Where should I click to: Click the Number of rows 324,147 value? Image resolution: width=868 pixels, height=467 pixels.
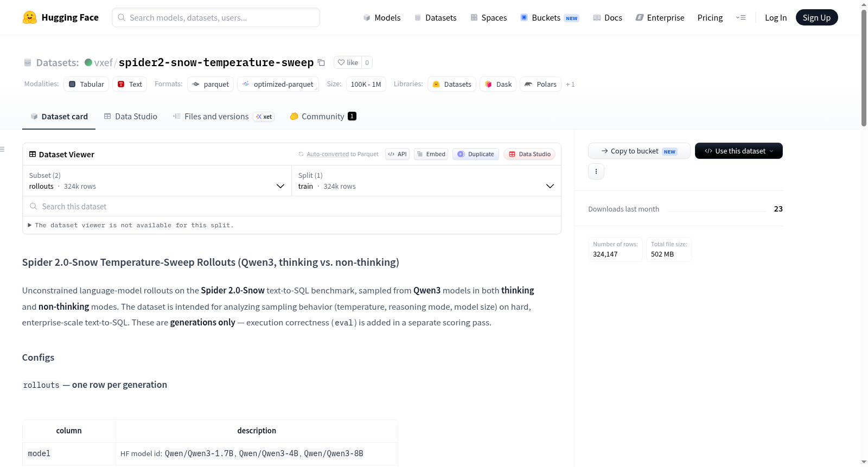[605, 254]
